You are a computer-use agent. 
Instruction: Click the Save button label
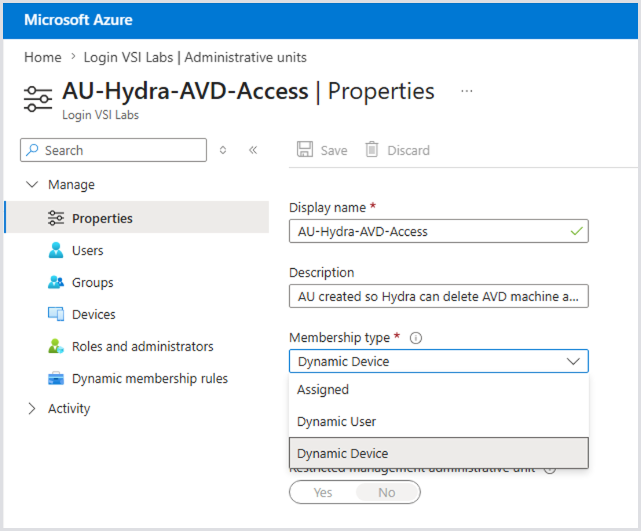pyautogui.click(x=334, y=150)
